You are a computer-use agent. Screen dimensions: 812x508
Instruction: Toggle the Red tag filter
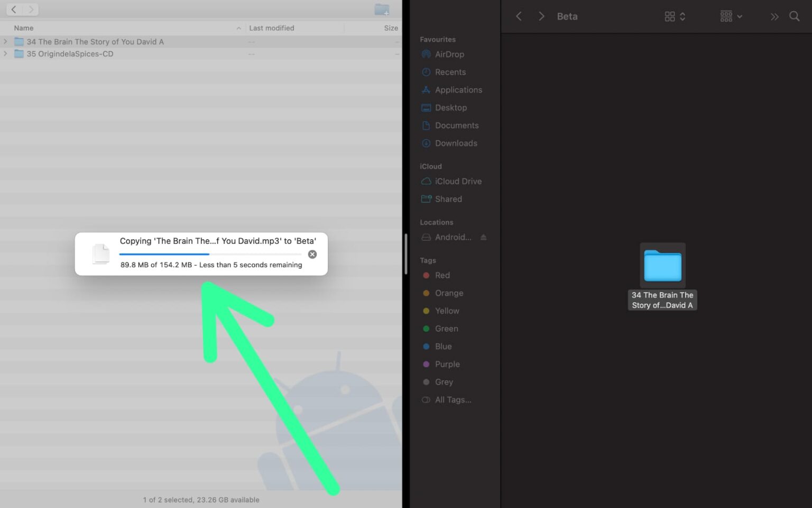point(442,275)
